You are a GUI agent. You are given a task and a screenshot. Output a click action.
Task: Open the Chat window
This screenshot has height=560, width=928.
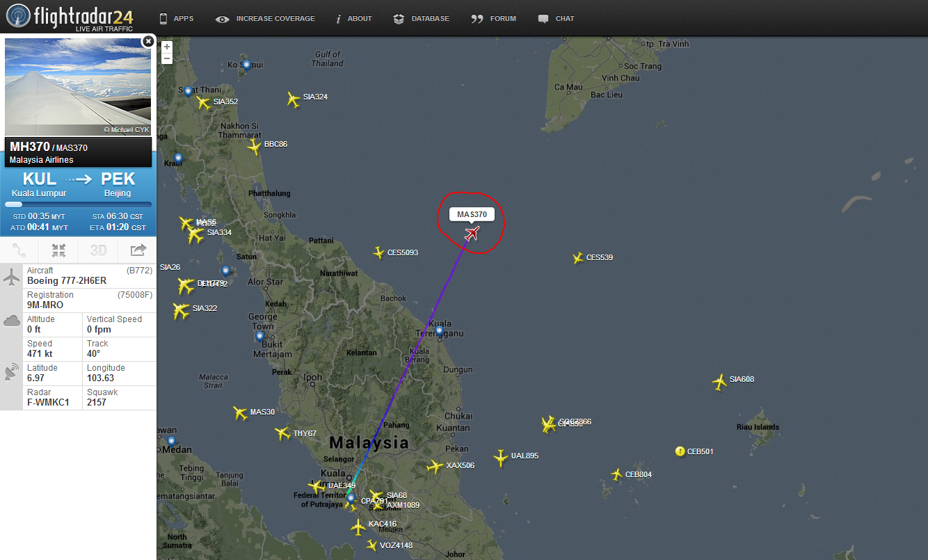[x=556, y=19]
